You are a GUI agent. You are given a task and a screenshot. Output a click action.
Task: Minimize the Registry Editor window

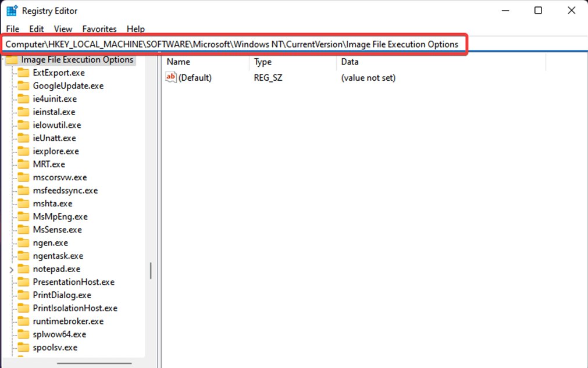click(505, 10)
